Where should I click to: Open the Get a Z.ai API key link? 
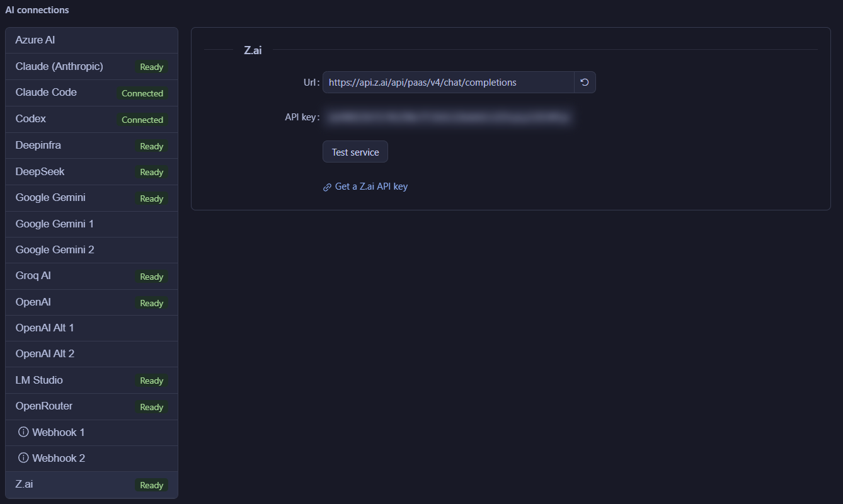tap(371, 186)
